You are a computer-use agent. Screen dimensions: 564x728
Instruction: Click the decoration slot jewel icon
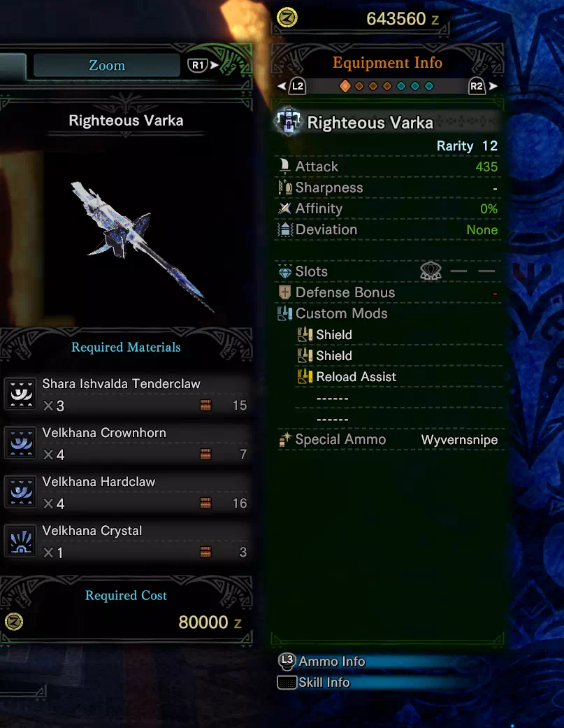point(431,271)
